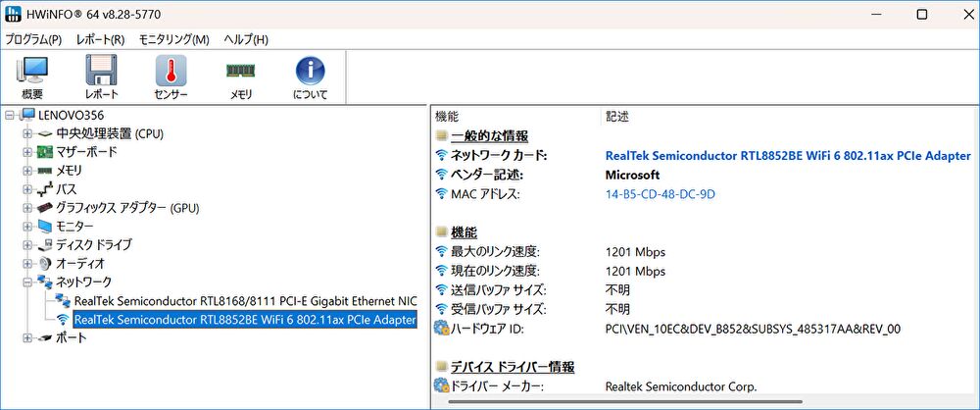This screenshot has height=410, width=980.
Task: Open the 概要 (Summary) toolbar icon
Action: [32, 77]
